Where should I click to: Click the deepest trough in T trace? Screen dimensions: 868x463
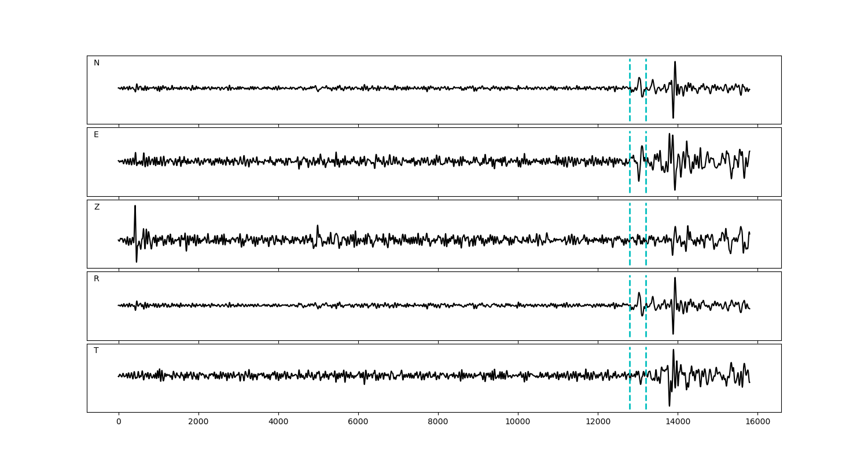point(670,405)
